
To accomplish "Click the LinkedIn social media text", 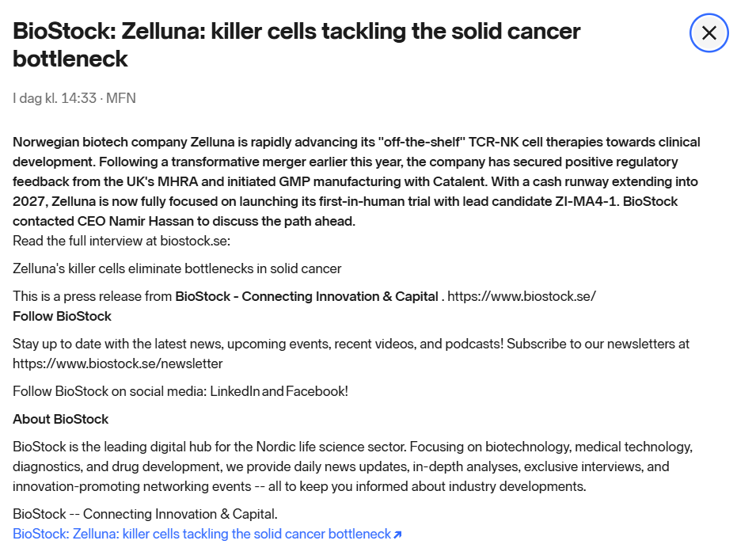I will pos(234,391).
